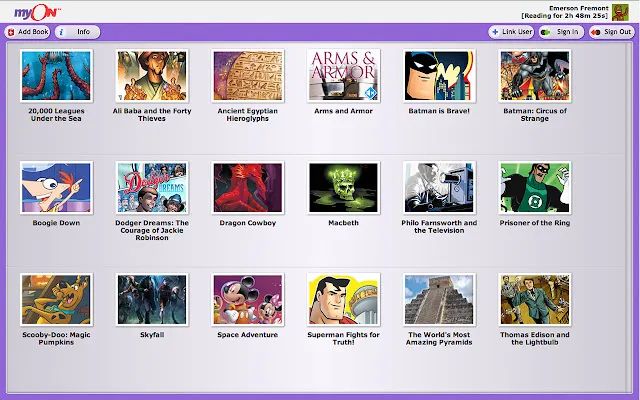Open Scooby-Doo: Magic Pumpkins cover

click(x=56, y=300)
